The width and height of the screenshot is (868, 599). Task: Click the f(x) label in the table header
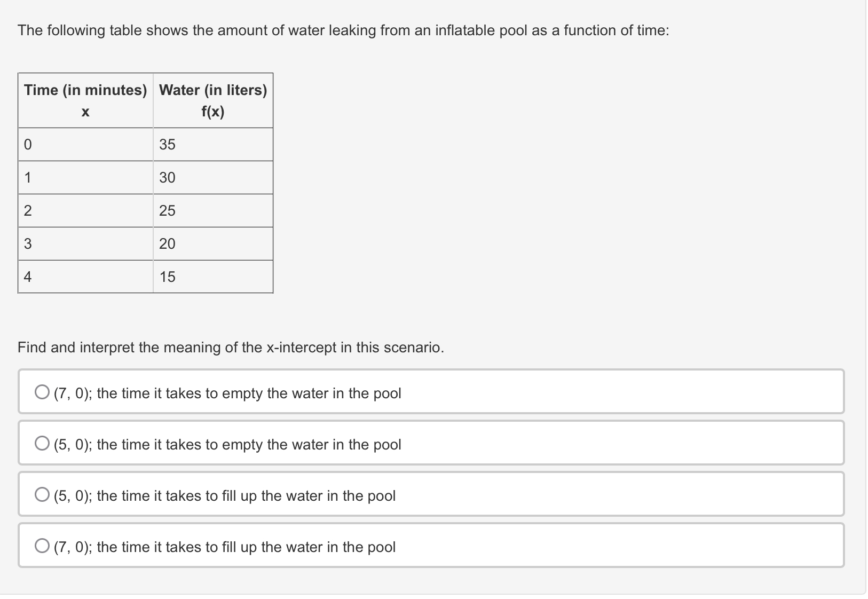[213, 112]
